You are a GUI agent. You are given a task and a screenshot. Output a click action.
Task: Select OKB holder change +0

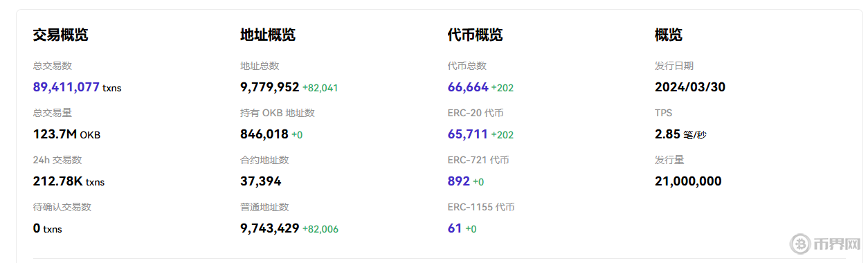[x=297, y=135]
